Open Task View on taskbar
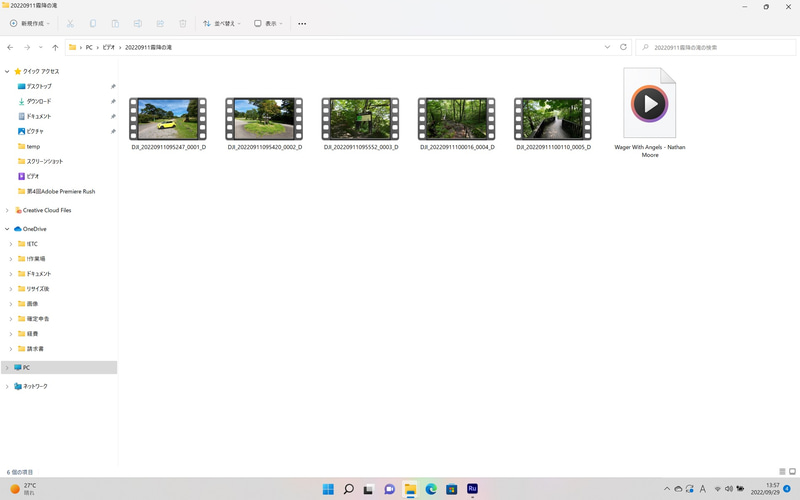Screen dimensions: 800x500 click(x=368, y=489)
